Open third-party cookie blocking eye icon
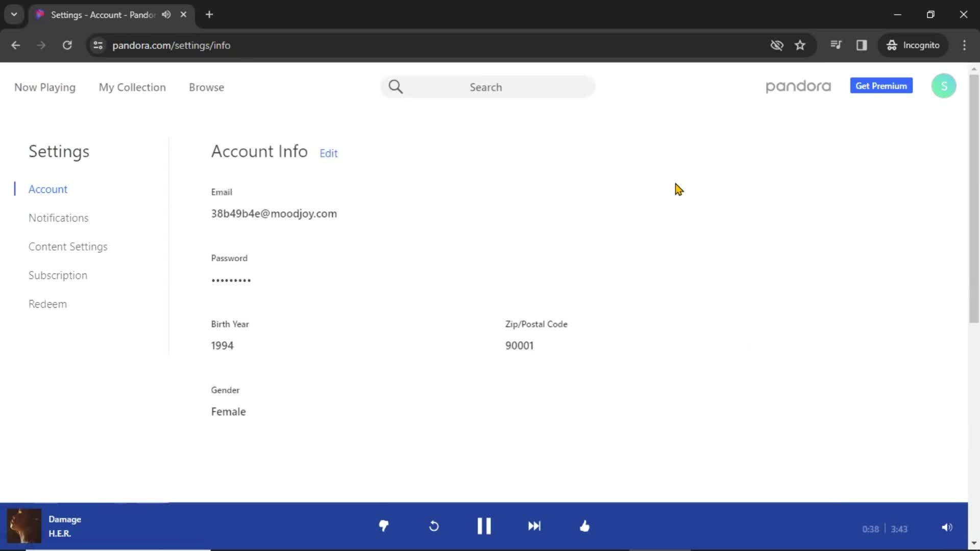 776,45
